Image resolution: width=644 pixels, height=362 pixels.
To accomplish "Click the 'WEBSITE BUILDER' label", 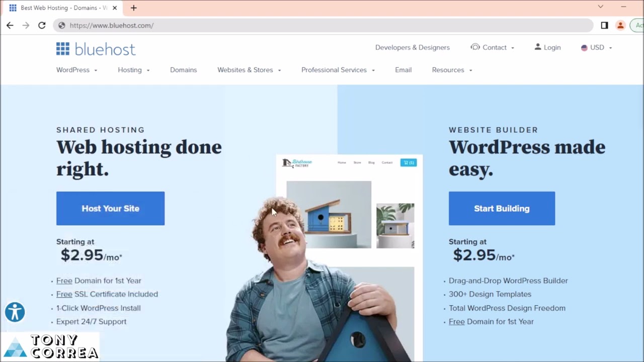I will (494, 130).
